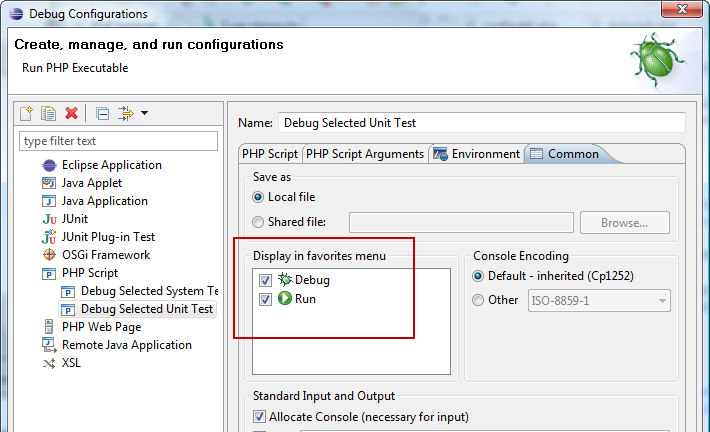
Task: Delete selected configuration with red X icon
Action: (x=71, y=113)
